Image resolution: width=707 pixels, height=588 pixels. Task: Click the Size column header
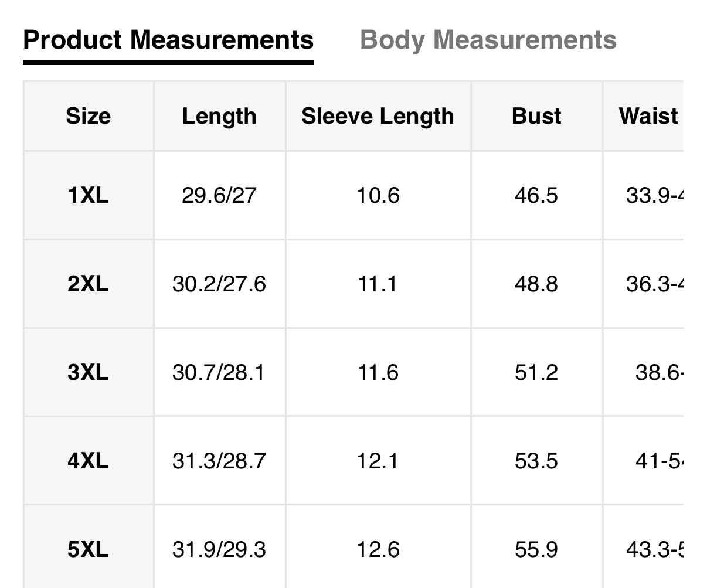pos(88,116)
